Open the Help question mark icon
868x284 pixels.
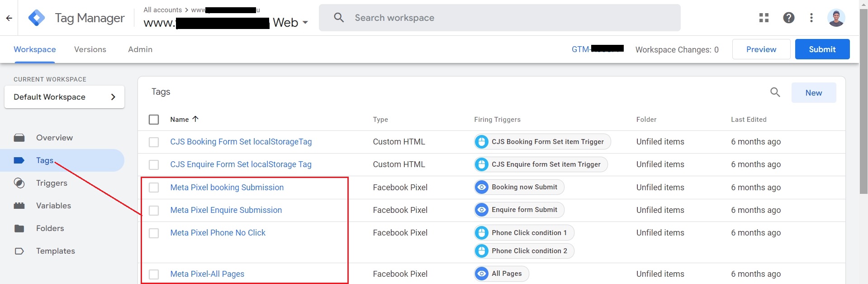[789, 18]
